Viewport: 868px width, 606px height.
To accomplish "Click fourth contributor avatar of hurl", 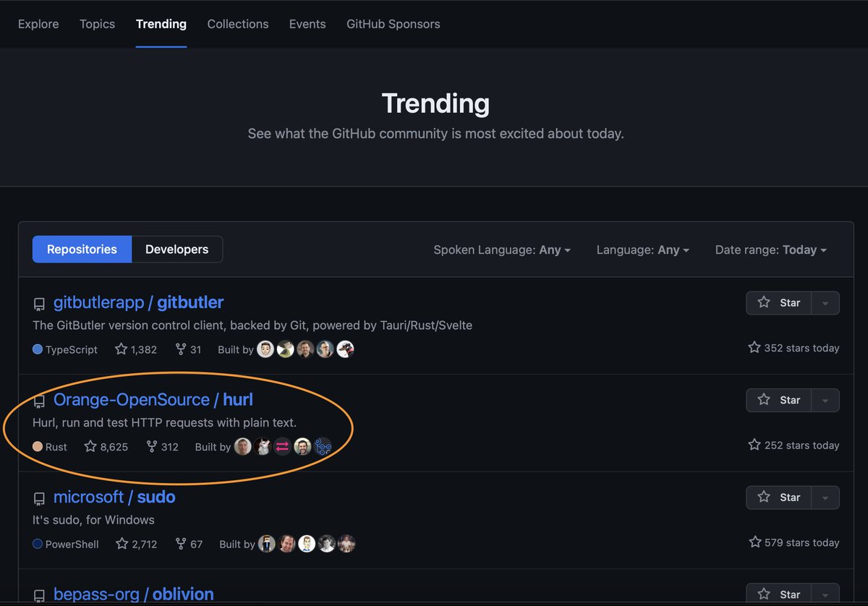I will (302, 446).
